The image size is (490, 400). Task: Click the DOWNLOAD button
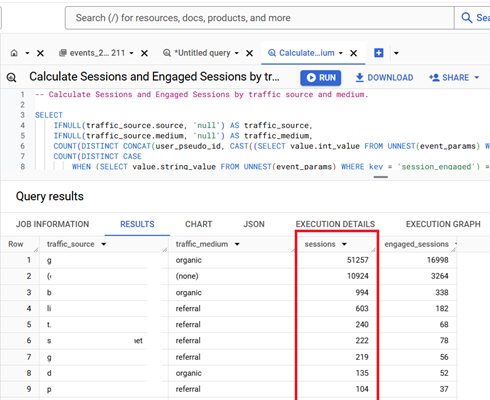(x=384, y=78)
